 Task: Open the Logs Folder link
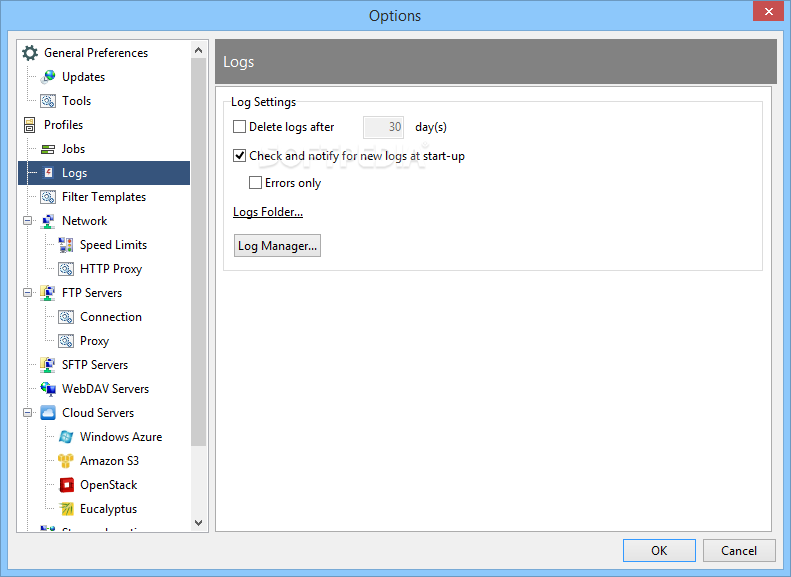tap(268, 212)
